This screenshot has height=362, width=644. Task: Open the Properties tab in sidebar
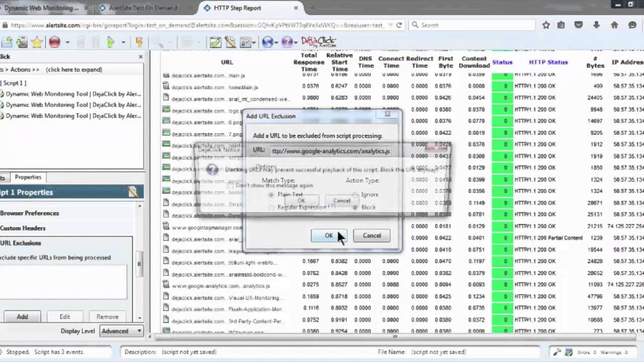point(28,177)
